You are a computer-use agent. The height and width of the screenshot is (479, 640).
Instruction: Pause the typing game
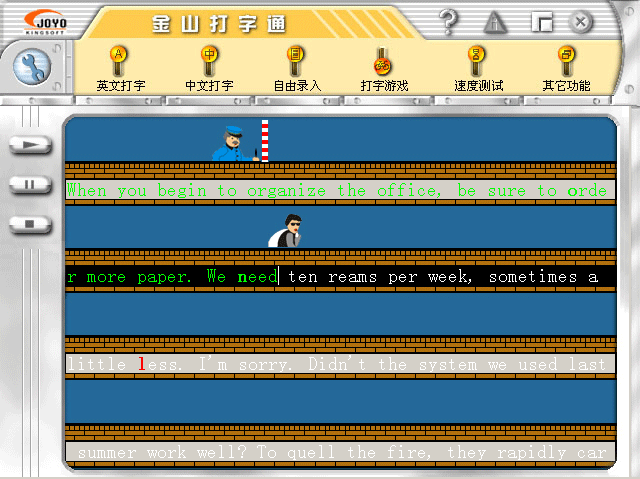(x=30, y=184)
